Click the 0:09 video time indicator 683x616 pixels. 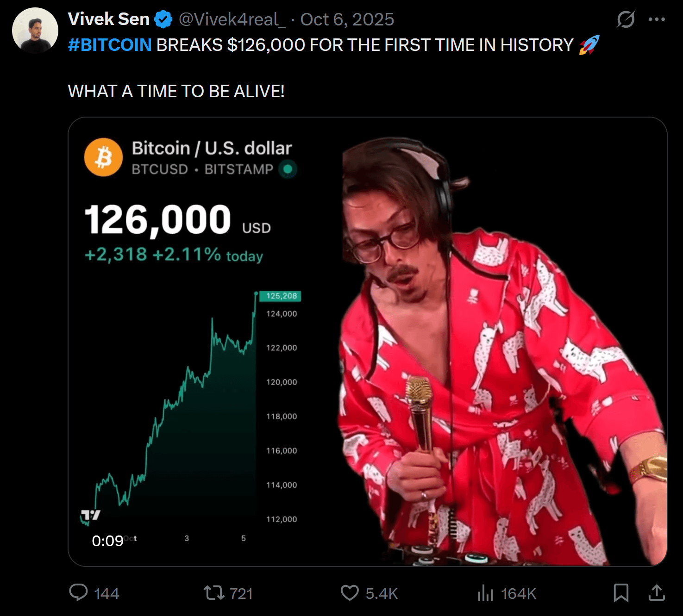point(107,541)
